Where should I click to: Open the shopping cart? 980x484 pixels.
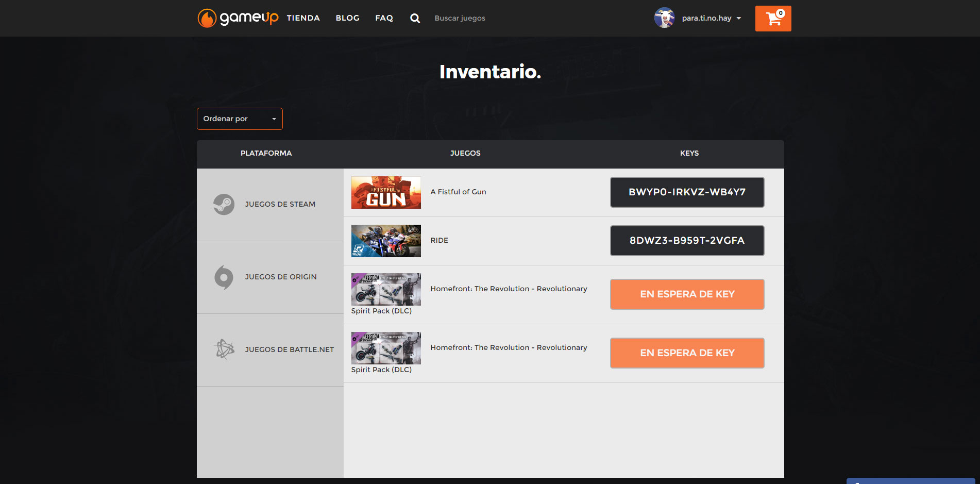pos(773,19)
